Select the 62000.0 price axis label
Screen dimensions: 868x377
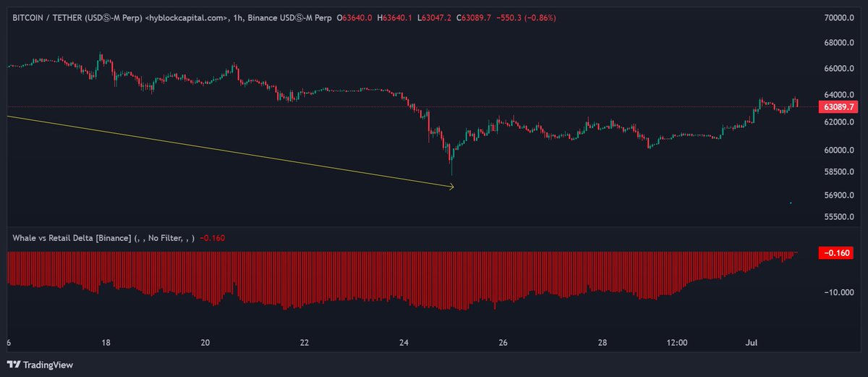[838, 122]
